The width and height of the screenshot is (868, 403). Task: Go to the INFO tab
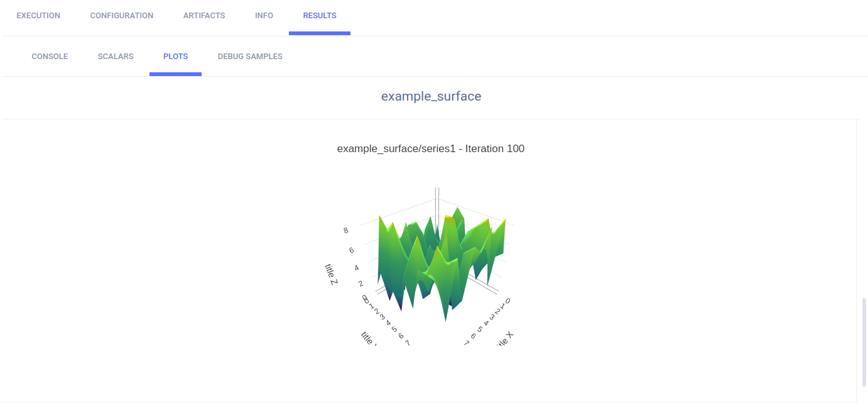(x=264, y=16)
